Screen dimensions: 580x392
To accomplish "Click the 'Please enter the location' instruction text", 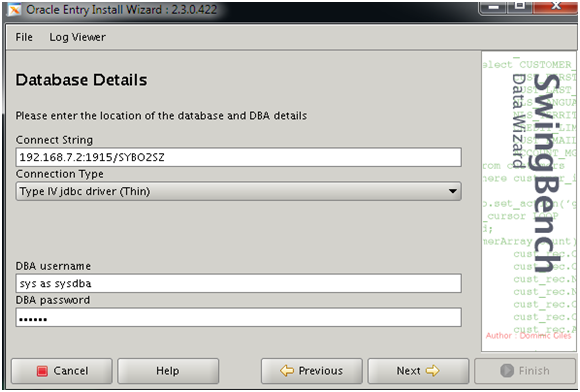I will tap(161, 116).
